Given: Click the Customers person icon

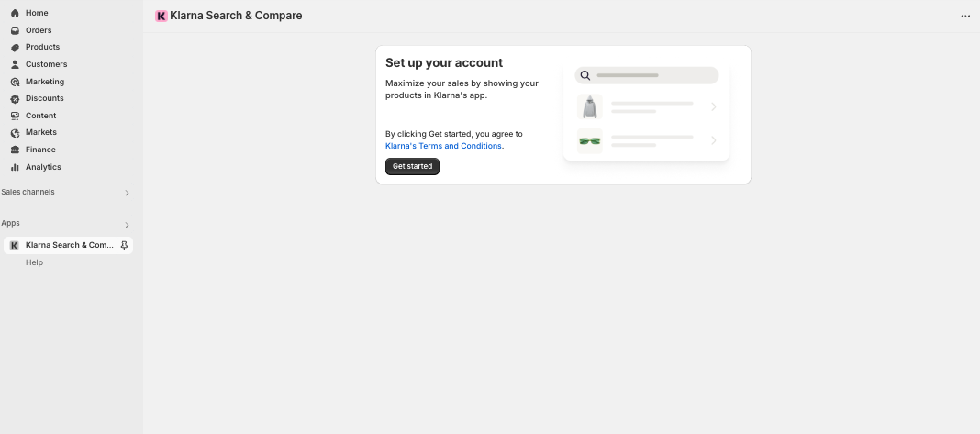Looking at the screenshot, I should click(x=15, y=64).
